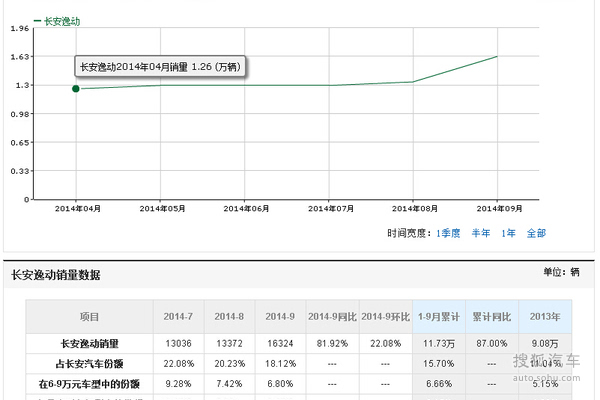
Task: Click the green data point for 2014年04月
Action: pyautogui.click(x=75, y=89)
